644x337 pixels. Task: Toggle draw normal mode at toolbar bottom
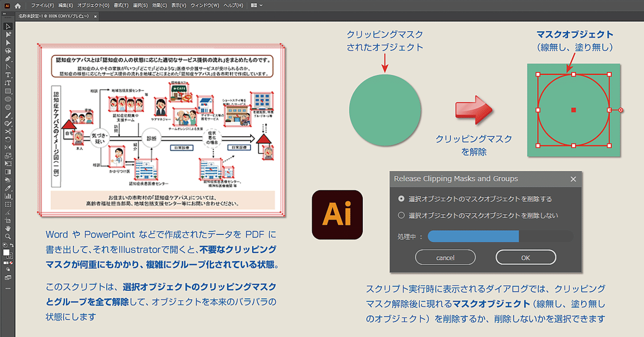tap(7, 269)
